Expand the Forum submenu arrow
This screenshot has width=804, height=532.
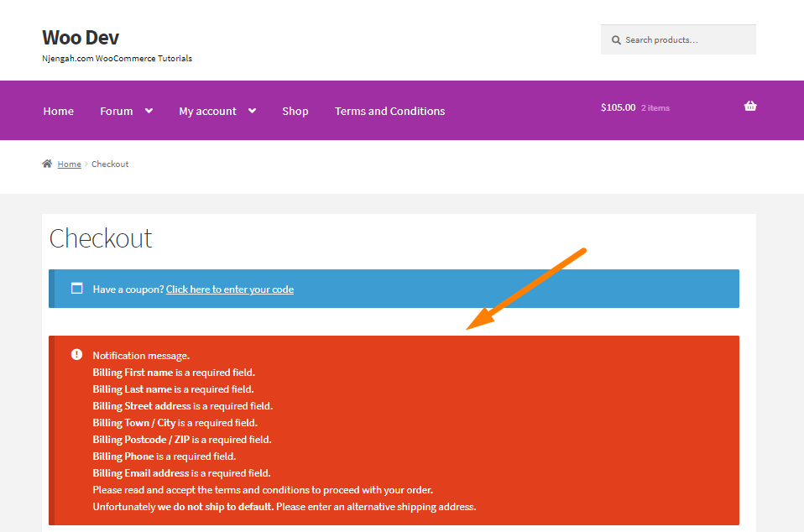[x=149, y=111]
